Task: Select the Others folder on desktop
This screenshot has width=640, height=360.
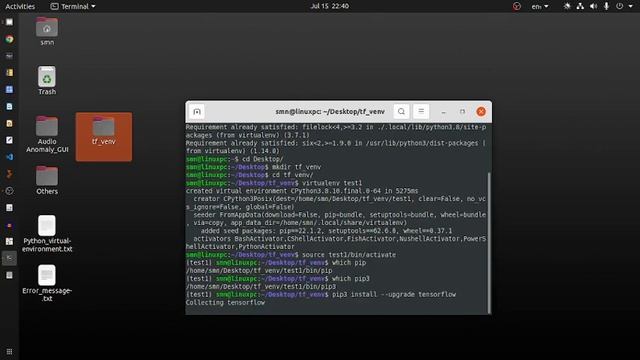Action: (47, 180)
